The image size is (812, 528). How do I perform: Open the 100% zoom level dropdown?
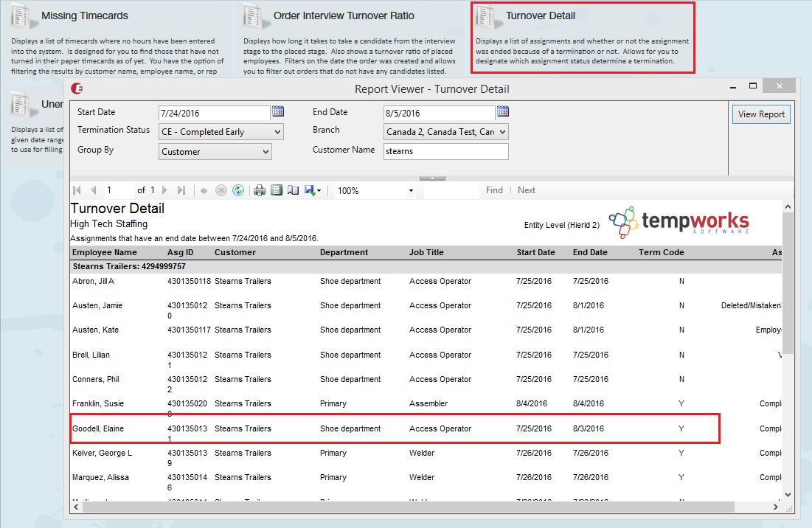coord(411,191)
